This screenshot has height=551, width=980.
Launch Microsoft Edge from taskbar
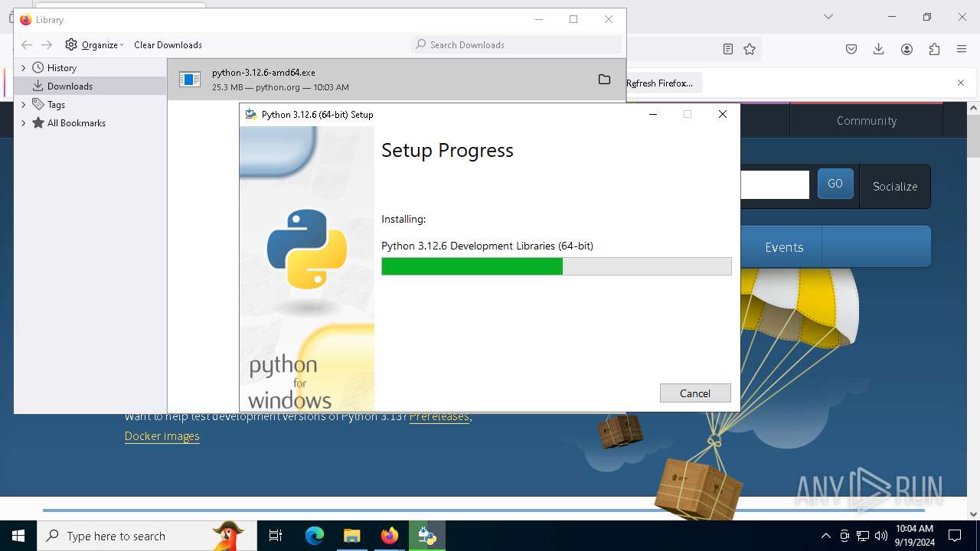(315, 536)
